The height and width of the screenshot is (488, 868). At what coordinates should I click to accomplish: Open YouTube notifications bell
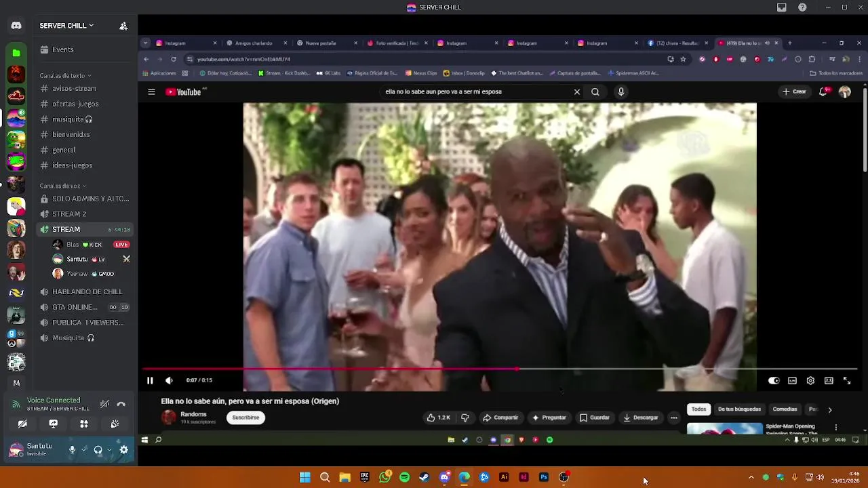click(823, 91)
